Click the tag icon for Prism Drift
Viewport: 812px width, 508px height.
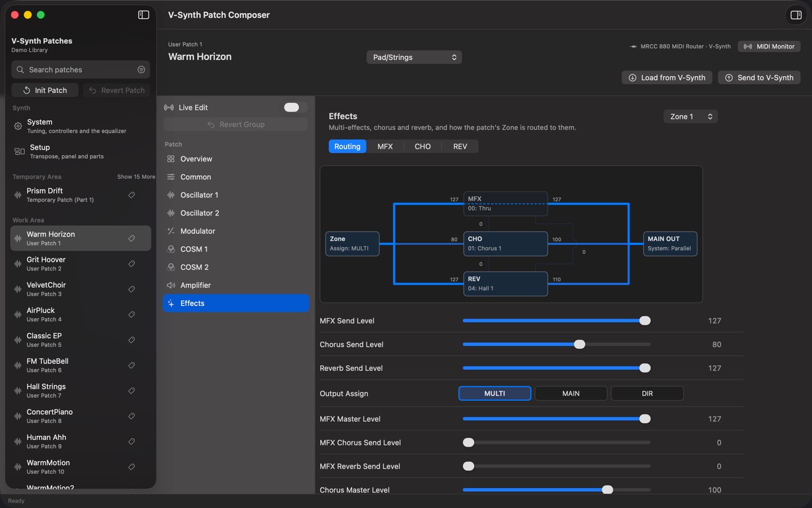point(131,195)
